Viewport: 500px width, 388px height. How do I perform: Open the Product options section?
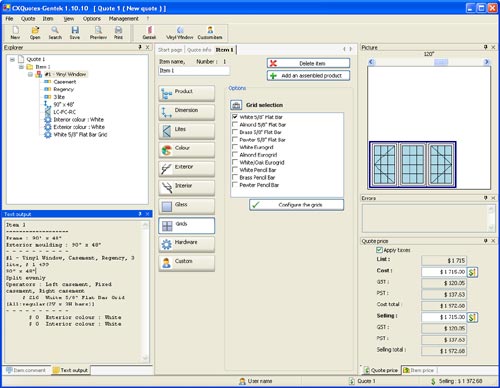[187, 93]
